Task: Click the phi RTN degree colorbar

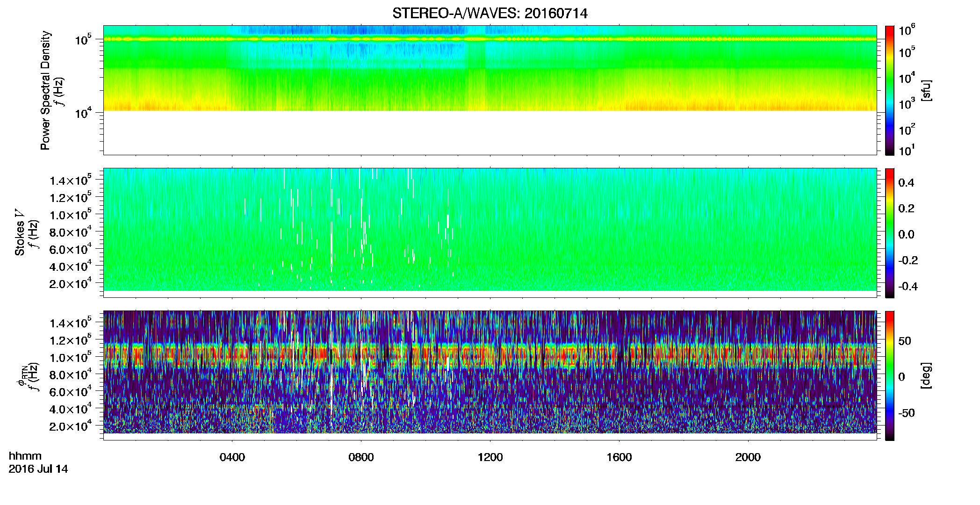Action: 890,375
